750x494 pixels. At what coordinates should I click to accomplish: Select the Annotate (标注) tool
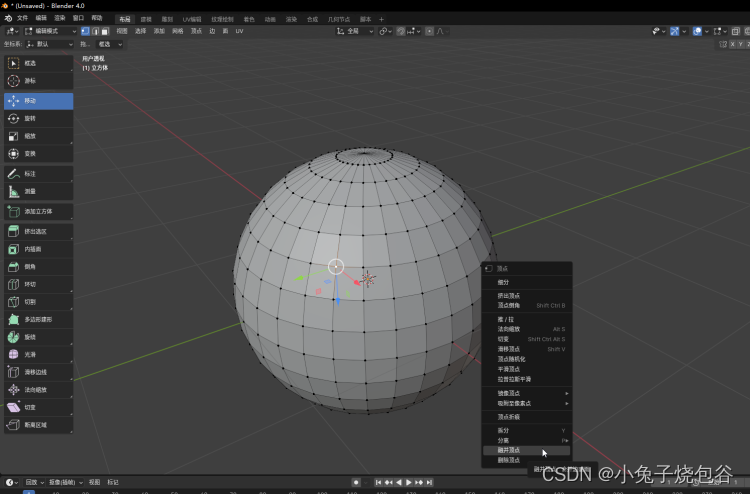[38, 174]
